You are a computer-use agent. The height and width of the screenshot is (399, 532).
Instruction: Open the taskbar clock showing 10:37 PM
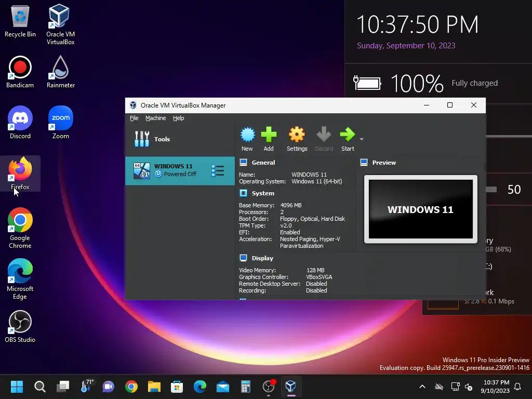(x=495, y=387)
